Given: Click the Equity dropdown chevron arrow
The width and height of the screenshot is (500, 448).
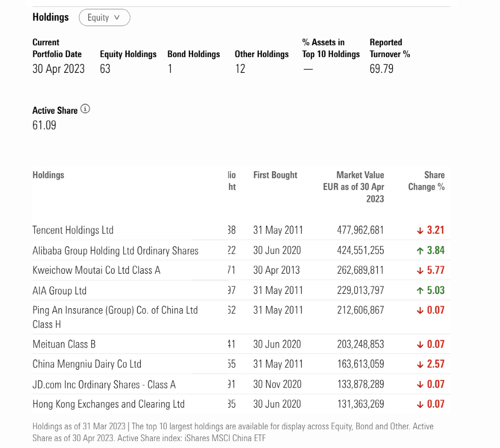Looking at the screenshot, I should click(117, 18).
